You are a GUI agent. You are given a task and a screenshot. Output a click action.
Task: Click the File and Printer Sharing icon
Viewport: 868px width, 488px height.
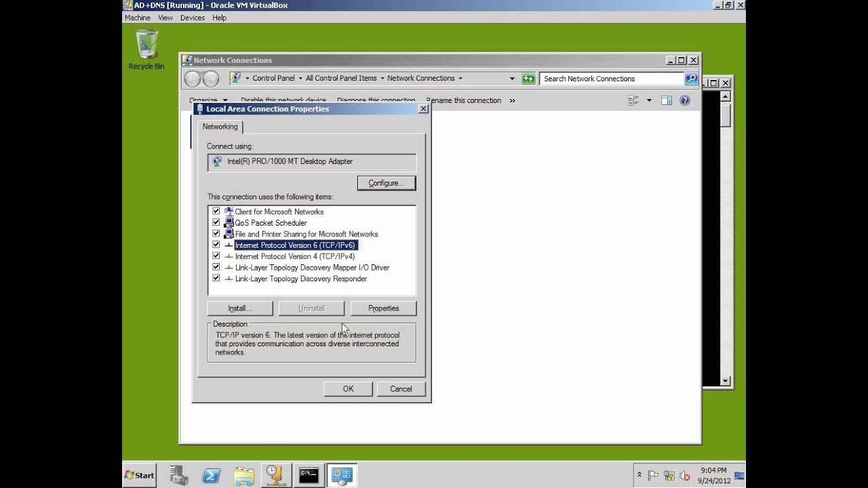[229, 234]
